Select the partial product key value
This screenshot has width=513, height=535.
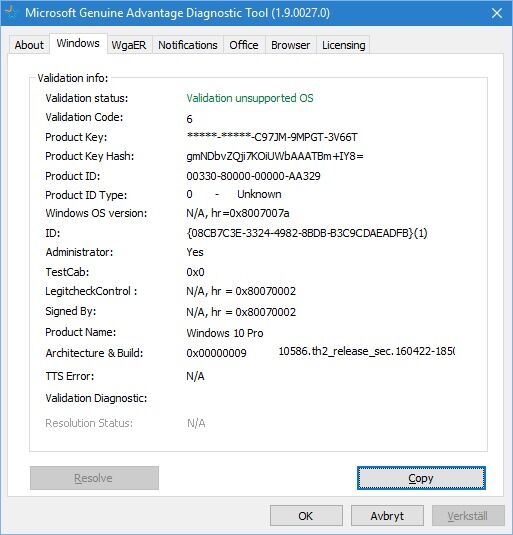pyautogui.click(x=272, y=137)
